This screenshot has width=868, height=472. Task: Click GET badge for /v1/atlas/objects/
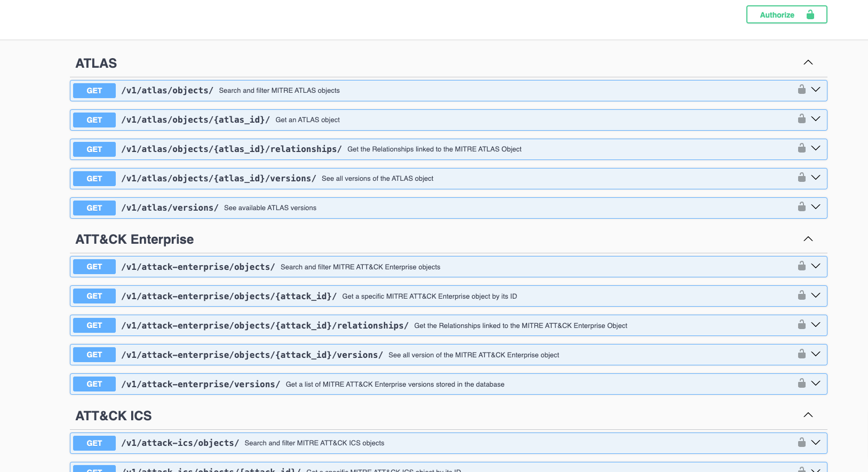pyautogui.click(x=94, y=91)
